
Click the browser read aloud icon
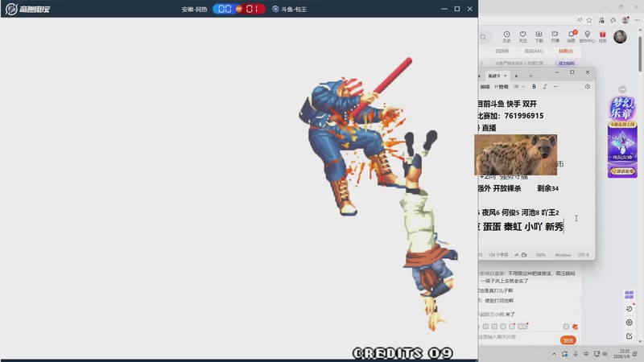click(x=580, y=19)
